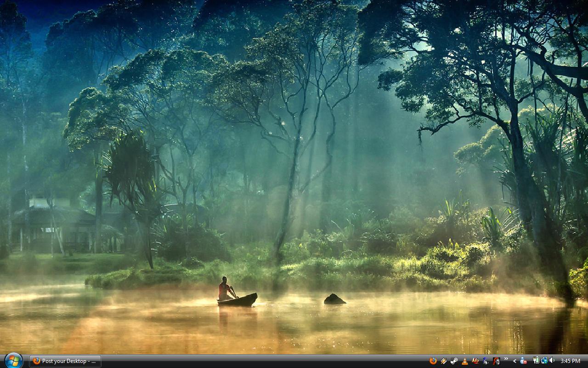Restore the 'Post your Desktop' Firefox window
The image size is (588, 368).
pyautogui.click(x=65, y=361)
